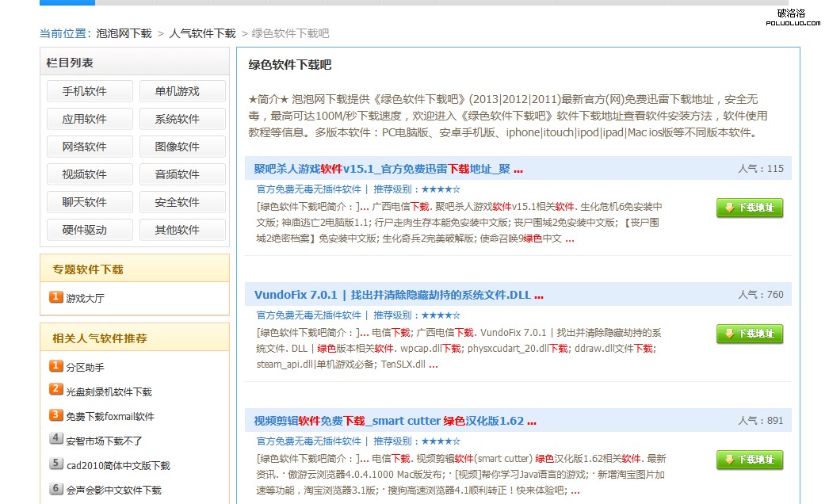
Task: Open cad2010简体中文版下载 in recommendations
Action: (x=118, y=466)
